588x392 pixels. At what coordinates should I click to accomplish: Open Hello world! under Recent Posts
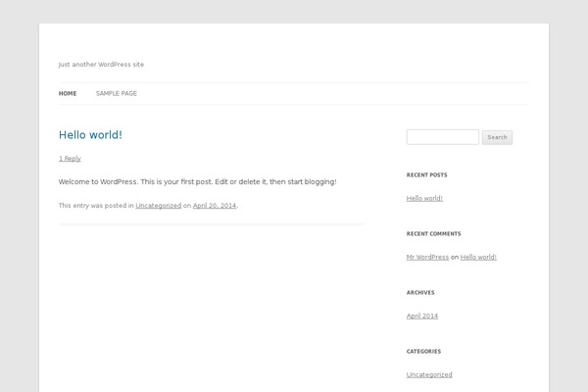(424, 198)
